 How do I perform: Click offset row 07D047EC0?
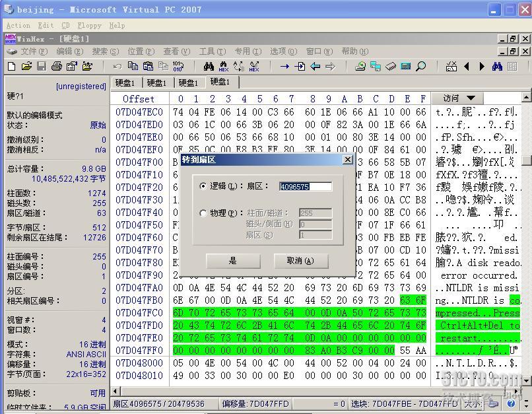click(x=139, y=112)
